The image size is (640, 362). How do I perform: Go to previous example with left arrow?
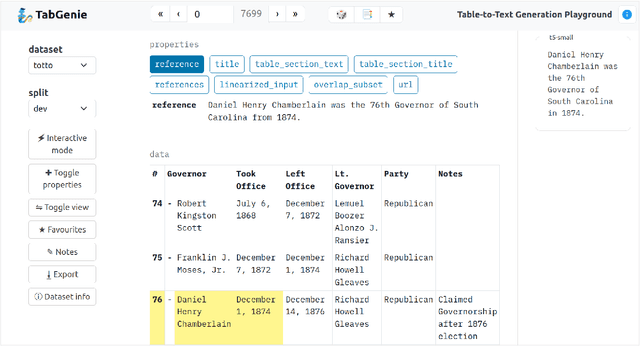(178, 14)
